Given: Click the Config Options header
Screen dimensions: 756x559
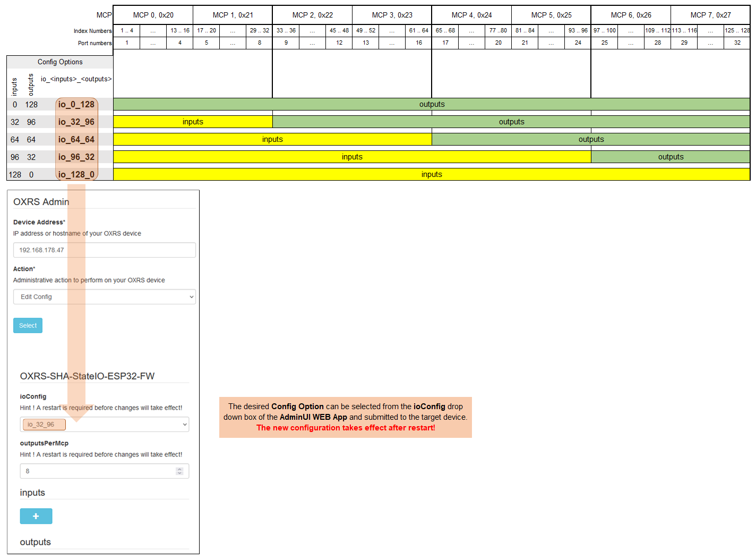Looking at the screenshot, I should click(x=60, y=62).
